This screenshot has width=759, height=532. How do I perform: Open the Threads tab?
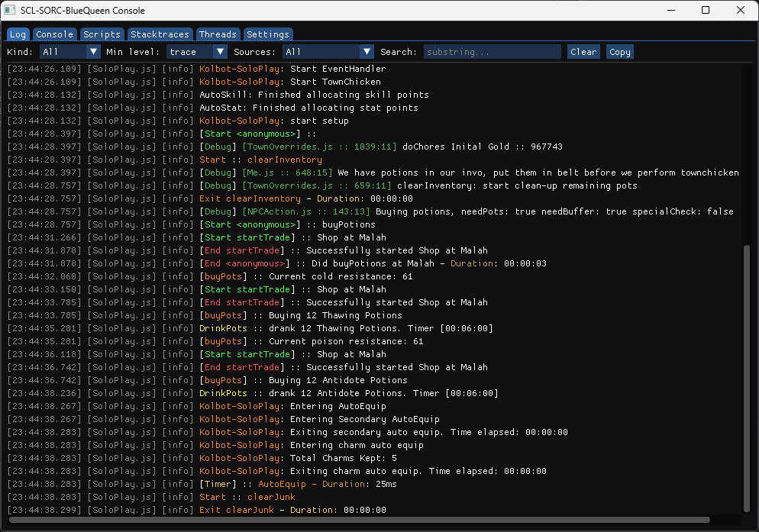tap(218, 34)
